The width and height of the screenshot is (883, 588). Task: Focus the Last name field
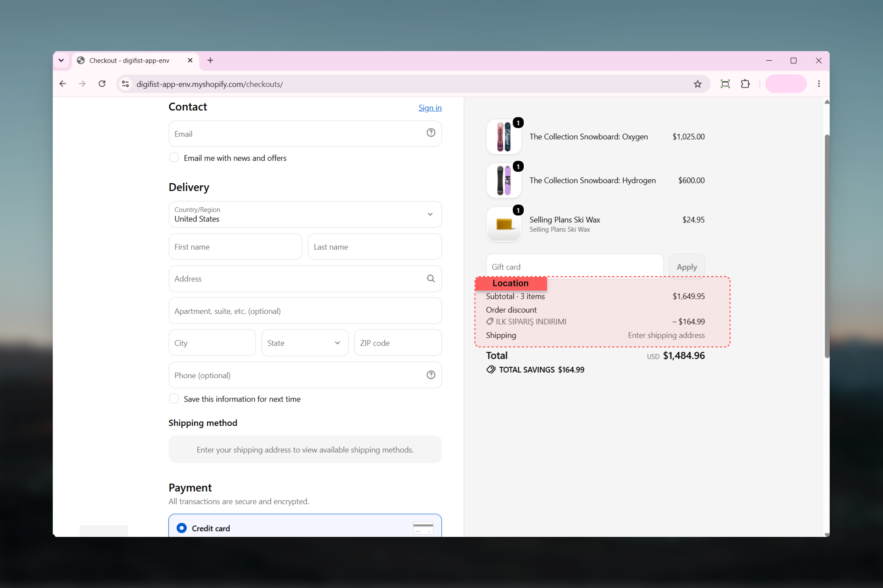(374, 247)
